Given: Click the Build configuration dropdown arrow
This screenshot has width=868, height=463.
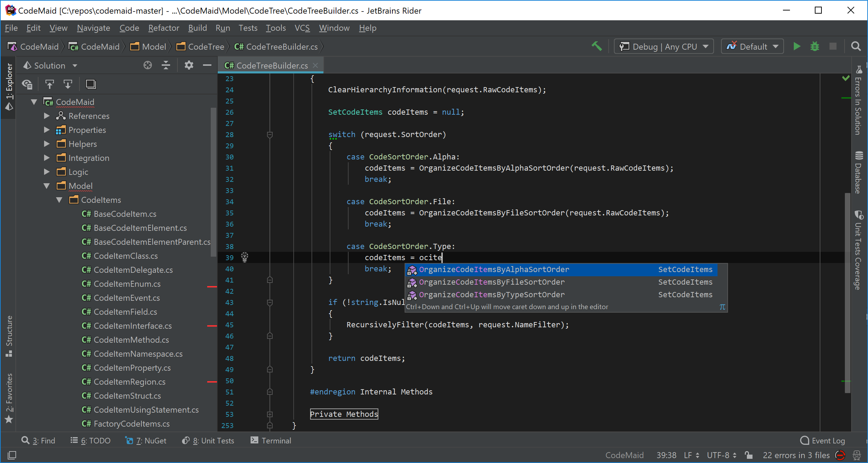Looking at the screenshot, I should tap(707, 47).
